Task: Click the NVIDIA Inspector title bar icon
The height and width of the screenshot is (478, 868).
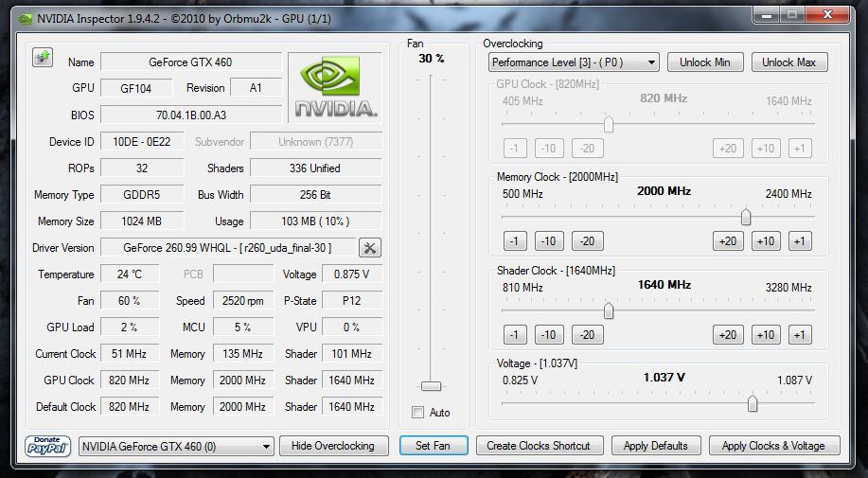Action: [x=25, y=19]
